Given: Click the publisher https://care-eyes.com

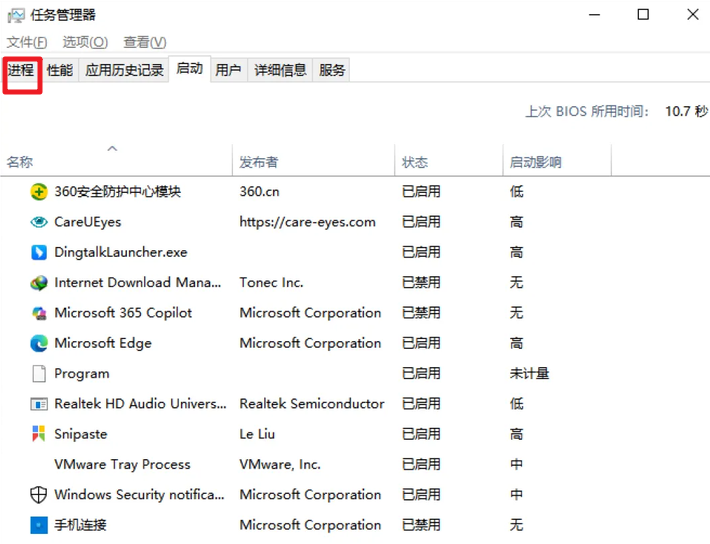Looking at the screenshot, I should coord(307,222).
